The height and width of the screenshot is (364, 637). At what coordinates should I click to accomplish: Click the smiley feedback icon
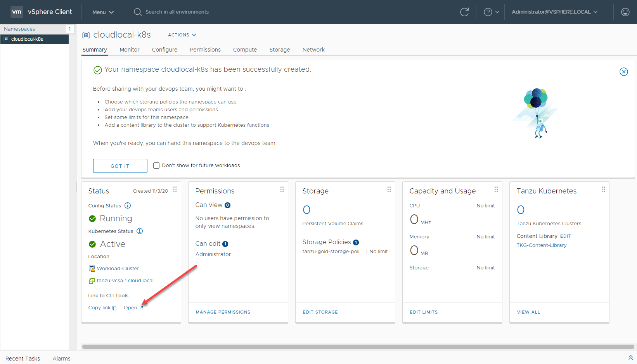(625, 12)
